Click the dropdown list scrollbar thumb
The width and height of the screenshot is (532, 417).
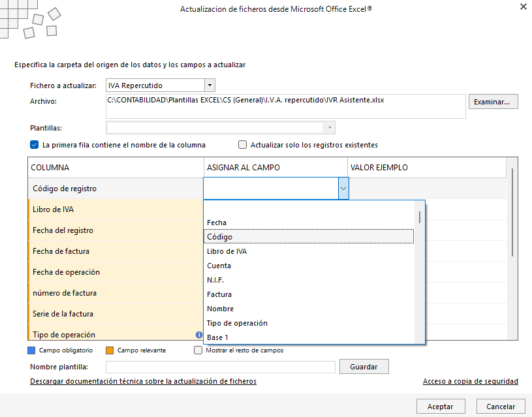tap(420, 217)
